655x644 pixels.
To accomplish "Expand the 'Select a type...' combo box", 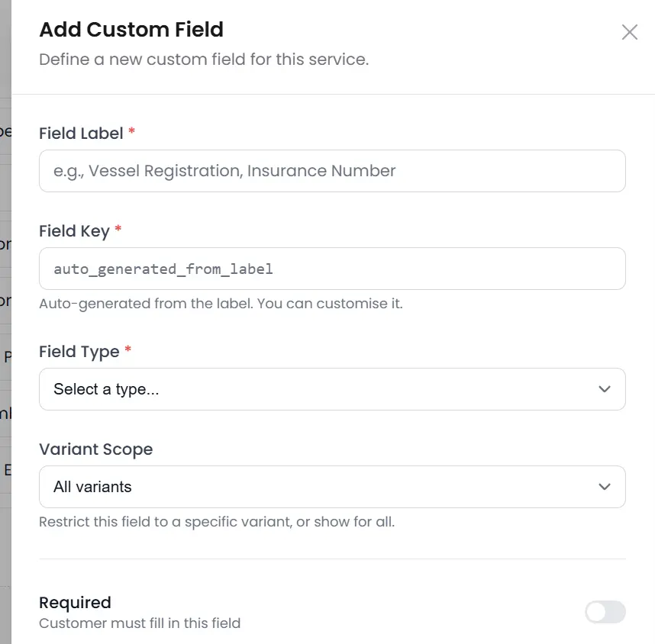I will 331,389.
